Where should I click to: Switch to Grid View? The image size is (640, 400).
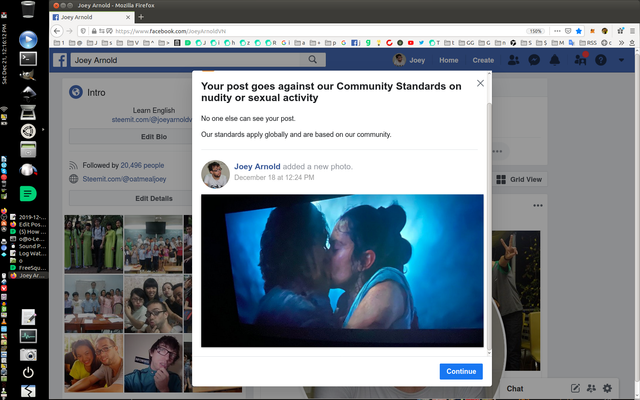[x=519, y=179]
